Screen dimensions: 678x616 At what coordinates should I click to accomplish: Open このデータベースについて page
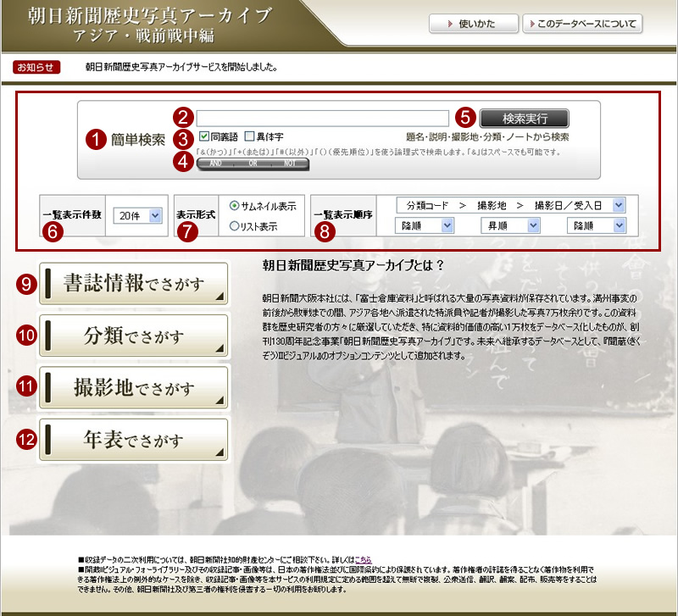tap(581, 24)
